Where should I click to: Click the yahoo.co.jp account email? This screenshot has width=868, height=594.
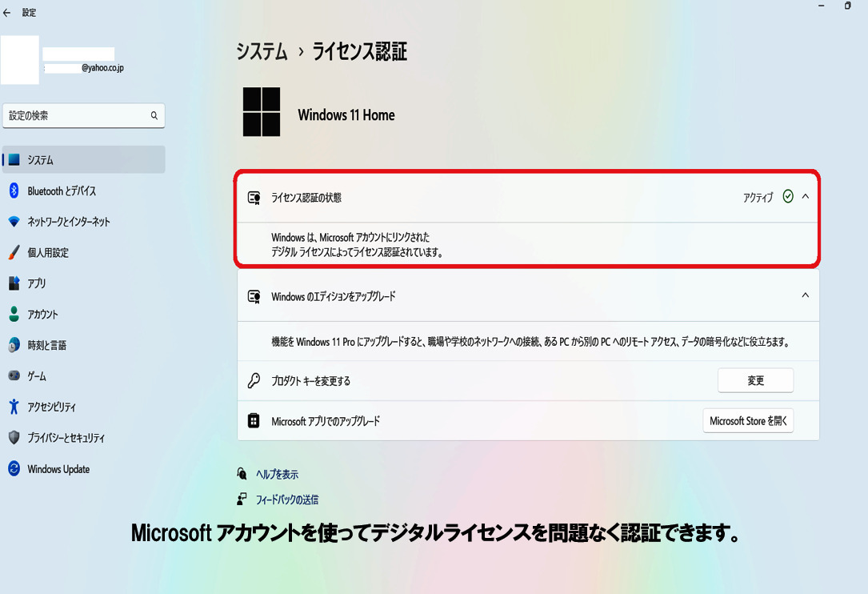84,67
